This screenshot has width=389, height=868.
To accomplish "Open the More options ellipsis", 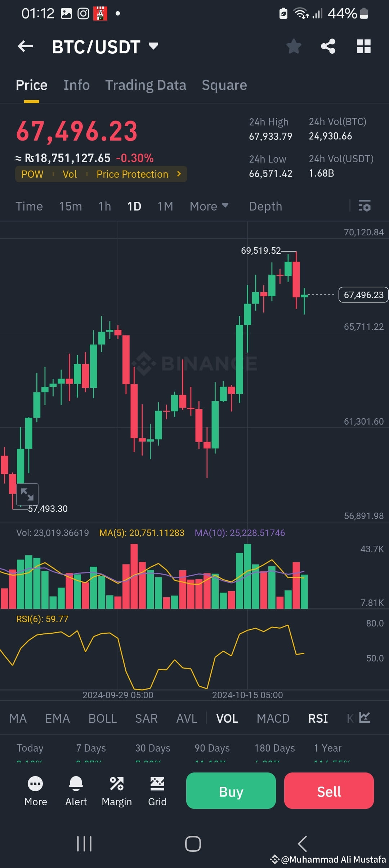I will pyautogui.click(x=35, y=791).
